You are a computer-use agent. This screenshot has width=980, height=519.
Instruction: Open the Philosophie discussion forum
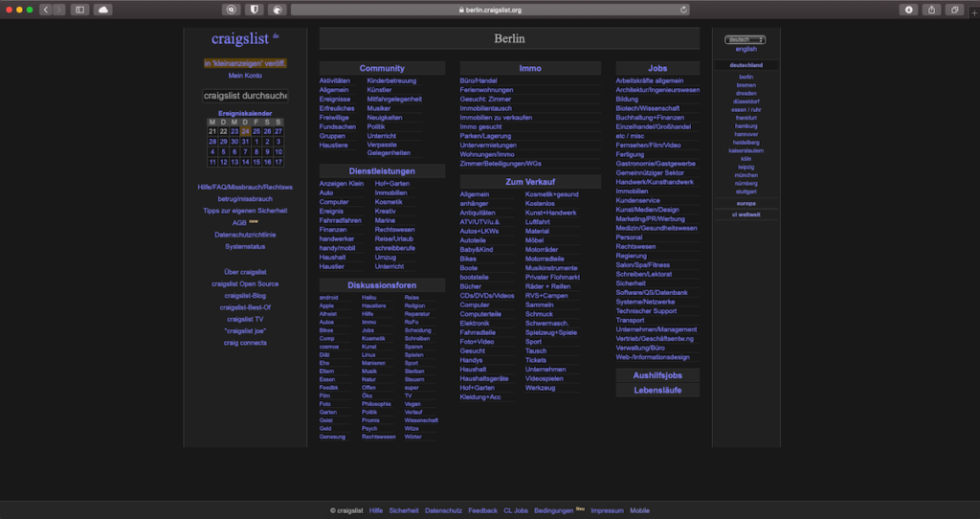pyautogui.click(x=376, y=404)
